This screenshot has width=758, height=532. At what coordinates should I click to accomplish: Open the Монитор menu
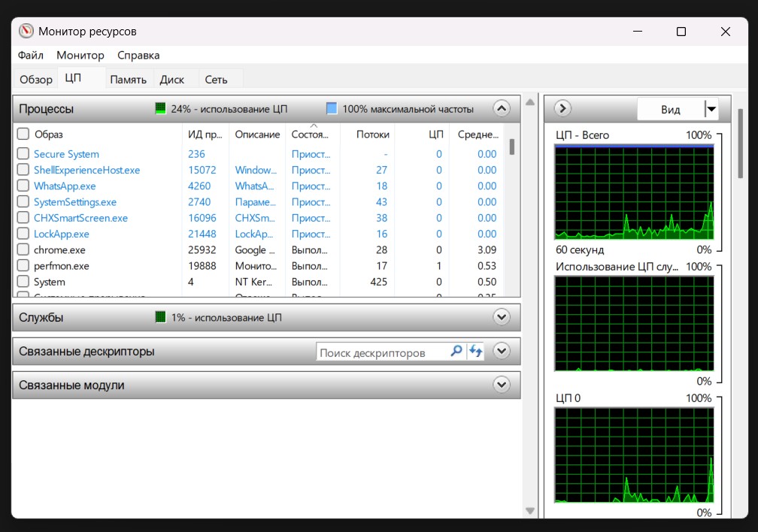(80, 55)
